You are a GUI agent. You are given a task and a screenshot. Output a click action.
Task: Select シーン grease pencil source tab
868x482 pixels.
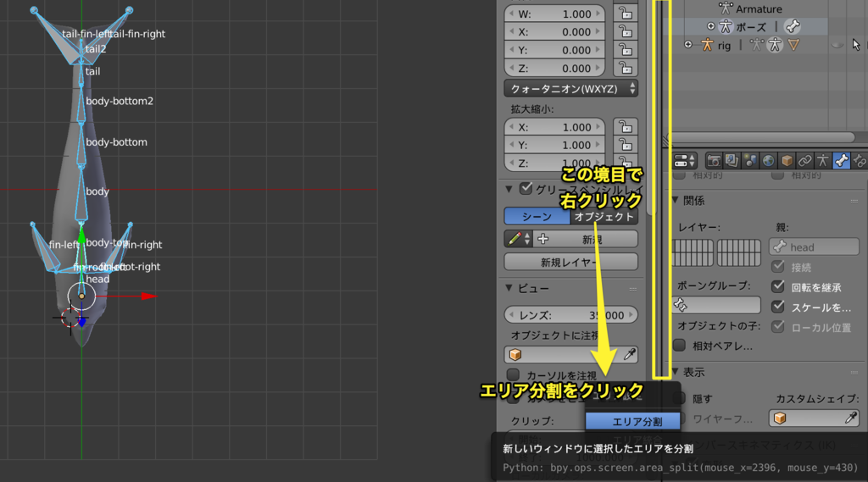coord(537,216)
